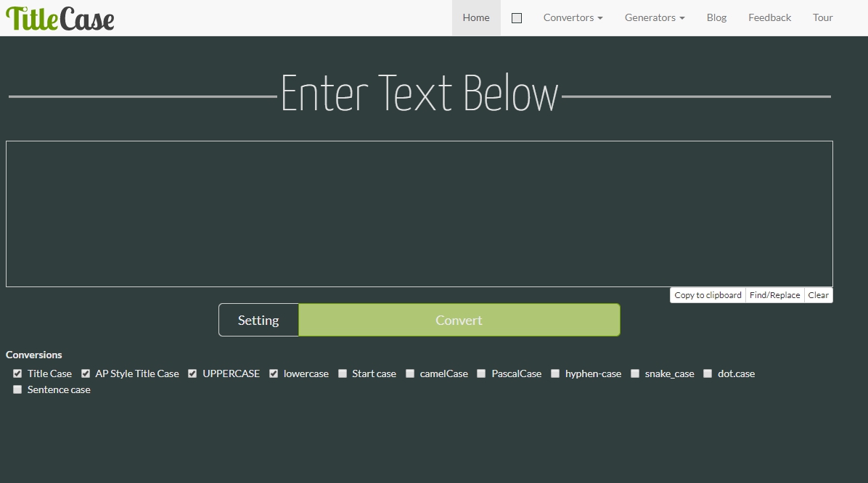Click the TitleCase logo

(60, 18)
